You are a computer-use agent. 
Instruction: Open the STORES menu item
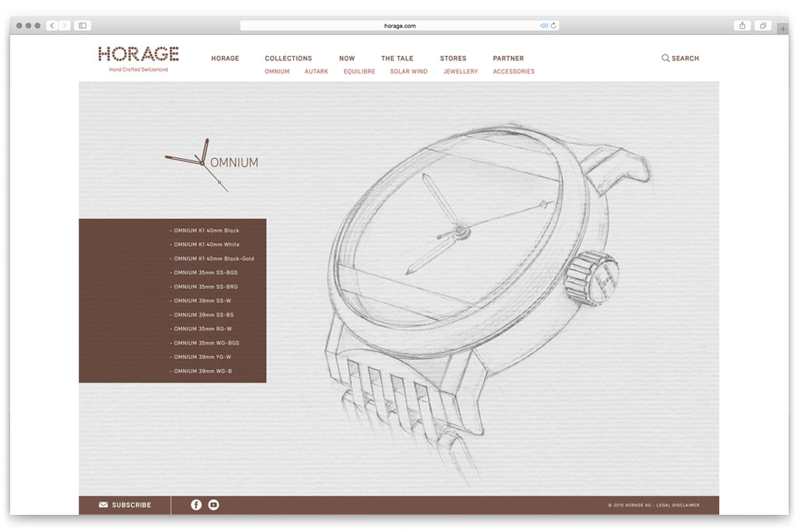click(x=453, y=58)
